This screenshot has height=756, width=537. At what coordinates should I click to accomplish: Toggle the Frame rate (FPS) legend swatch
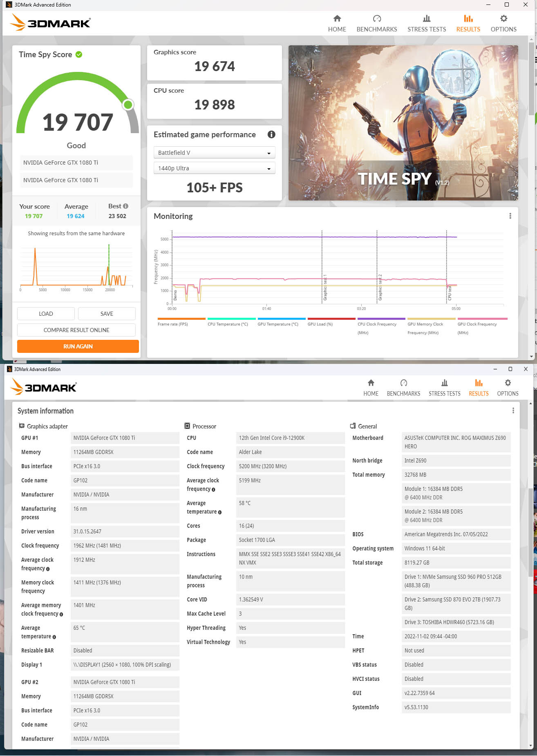[181, 319]
